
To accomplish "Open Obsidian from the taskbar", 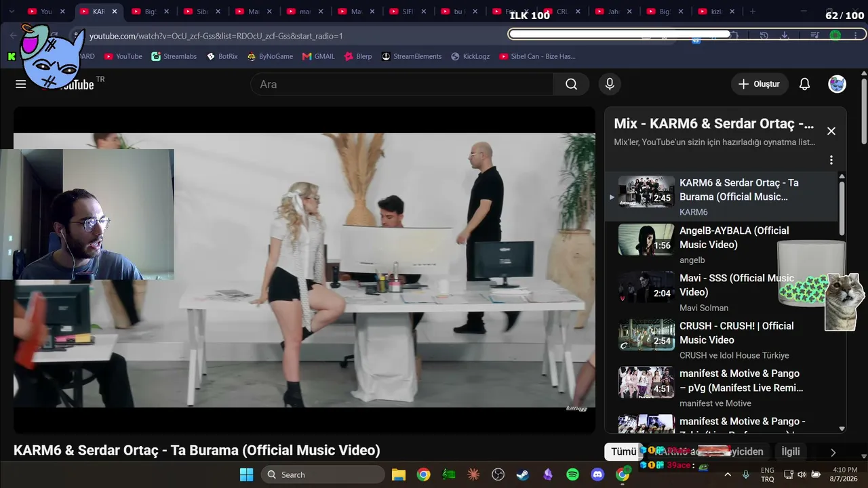I will click(x=548, y=474).
